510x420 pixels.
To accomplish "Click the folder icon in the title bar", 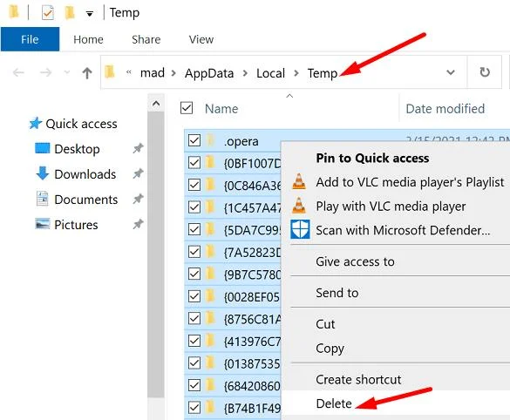I will pos(14,12).
